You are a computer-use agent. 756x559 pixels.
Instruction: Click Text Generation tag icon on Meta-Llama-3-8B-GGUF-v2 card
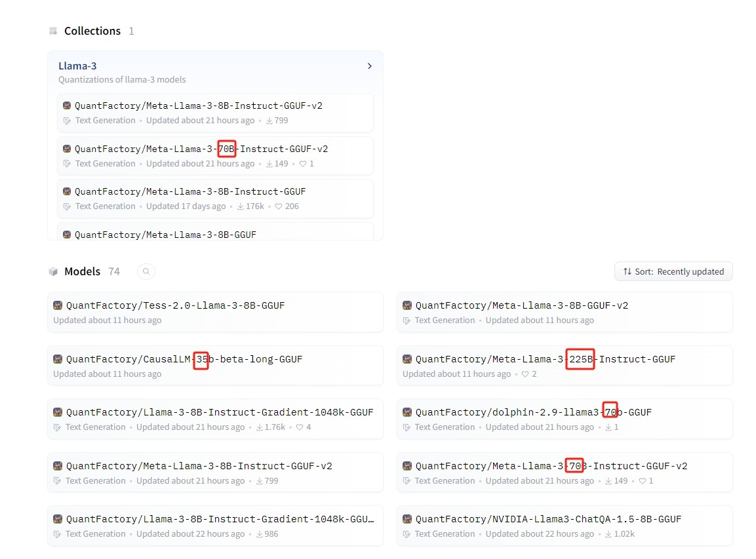(407, 320)
